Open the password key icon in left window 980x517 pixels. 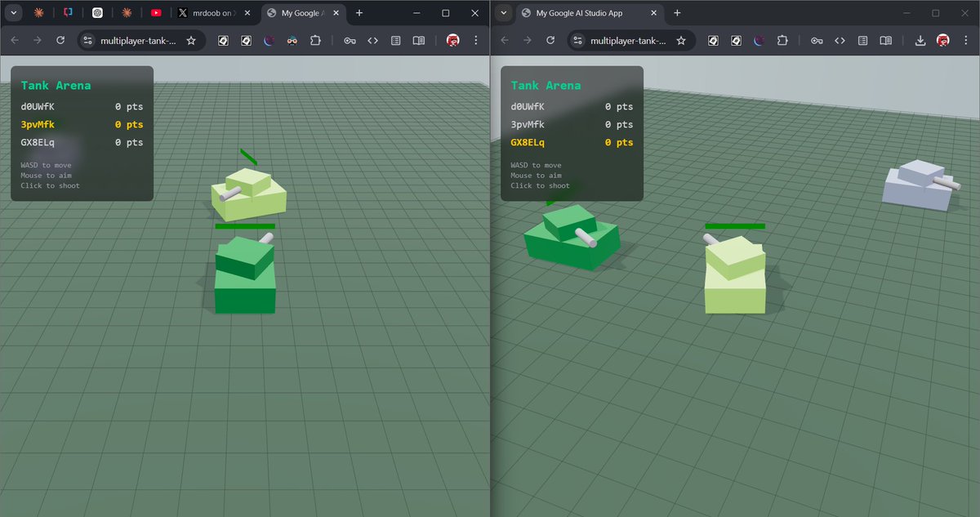coord(350,40)
